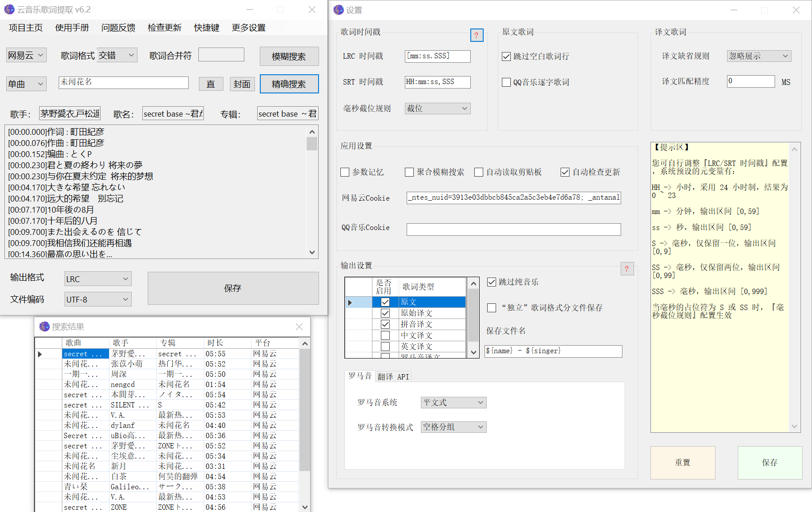
Task: Select the 张苡小萌 search result row
Action: [167, 364]
